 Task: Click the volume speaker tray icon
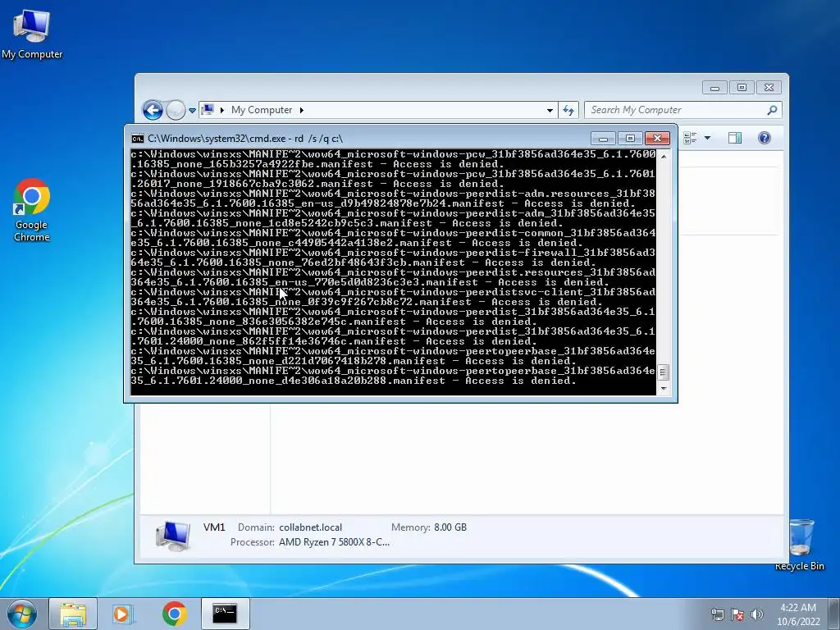click(757, 614)
